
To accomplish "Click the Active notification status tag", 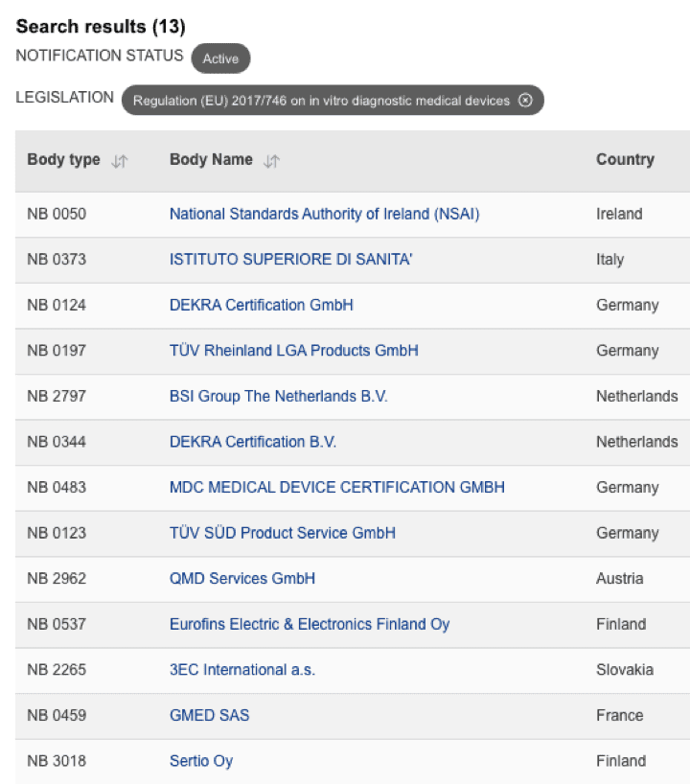I will [x=220, y=58].
